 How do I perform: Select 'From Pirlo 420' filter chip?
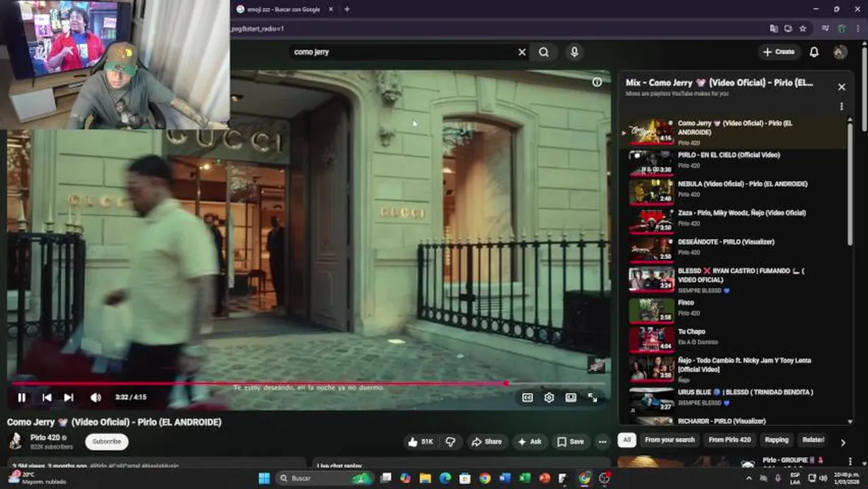729,440
